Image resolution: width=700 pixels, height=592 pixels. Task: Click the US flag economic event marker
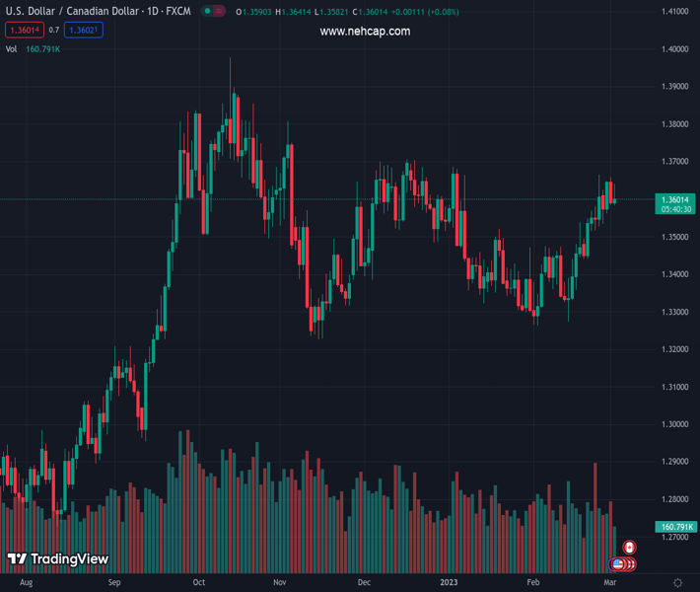click(x=618, y=564)
